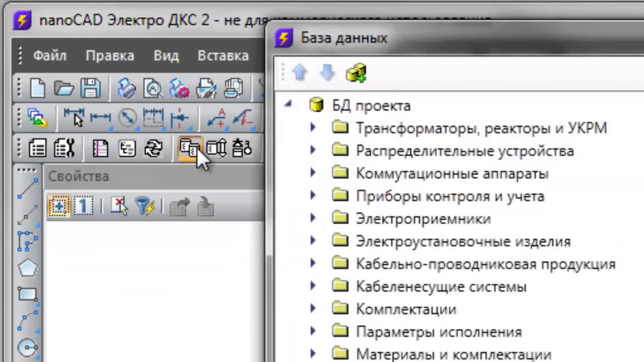Toggle the dotted '1' selection mode button

(x=84, y=207)
